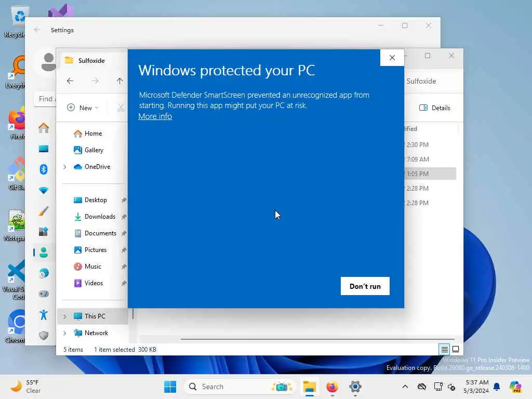532x399 pixels.
Task: Open Settings from taskbar
Action: pos(355,387)
